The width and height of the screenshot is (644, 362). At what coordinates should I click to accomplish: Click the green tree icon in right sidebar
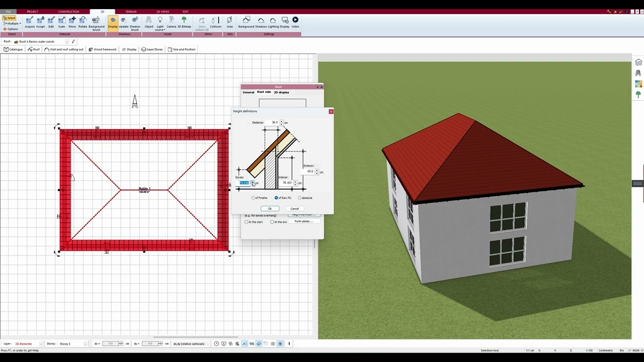click(x=638, y=94)
